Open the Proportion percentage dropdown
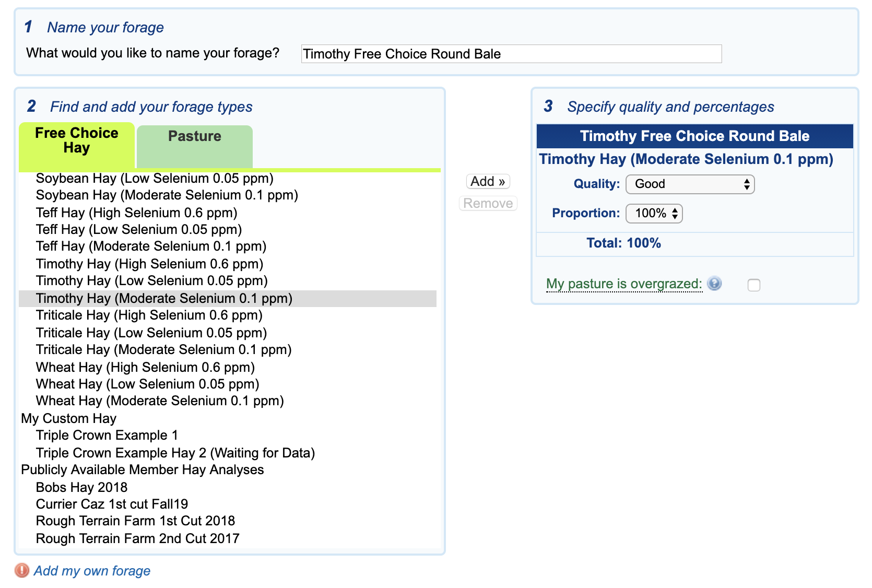 [654, 213]
